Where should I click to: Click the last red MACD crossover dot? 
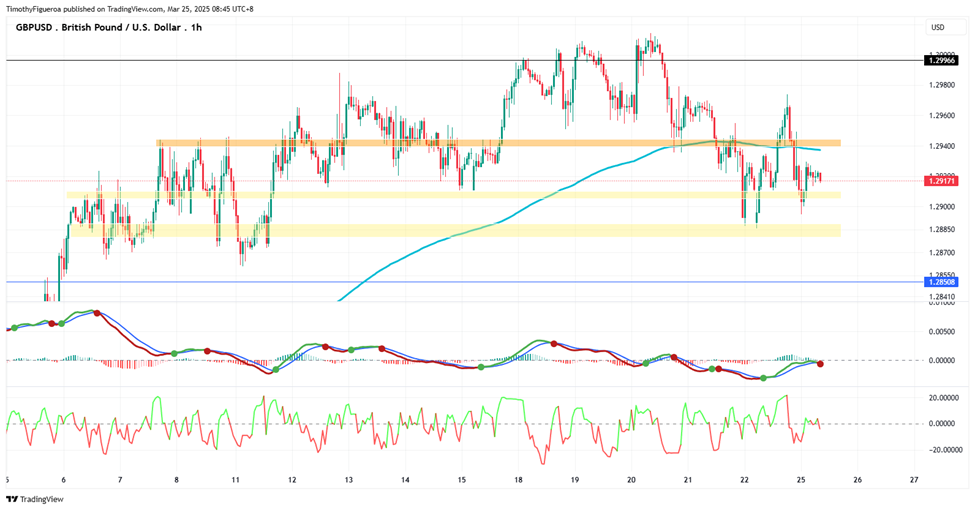point(820,364)
